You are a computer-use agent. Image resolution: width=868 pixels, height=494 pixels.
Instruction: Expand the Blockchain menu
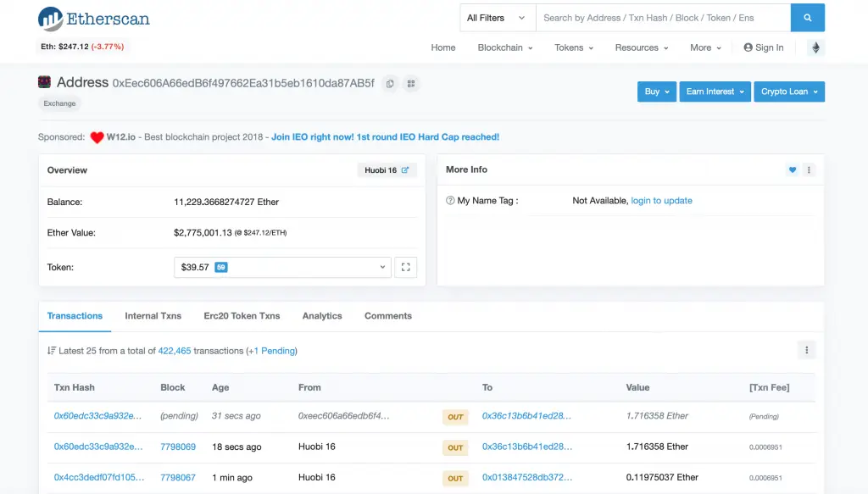coord(505,47)
